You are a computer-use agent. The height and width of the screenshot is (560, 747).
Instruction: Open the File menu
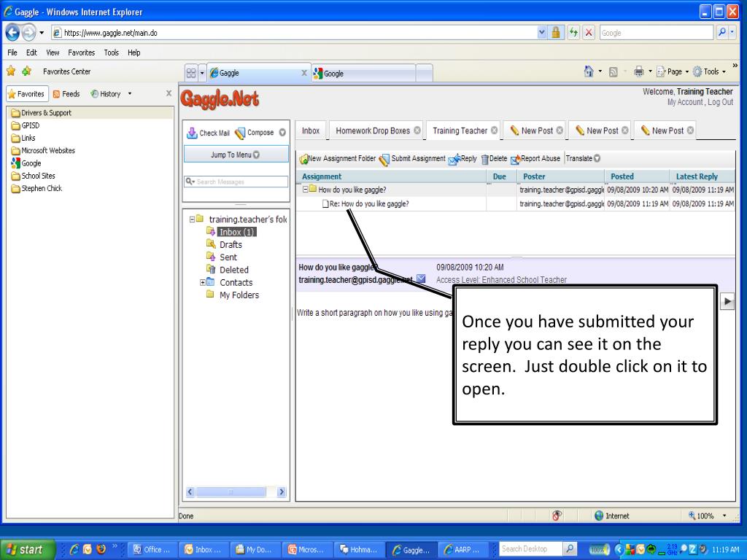pyautogui.click(x=12, y=52)
